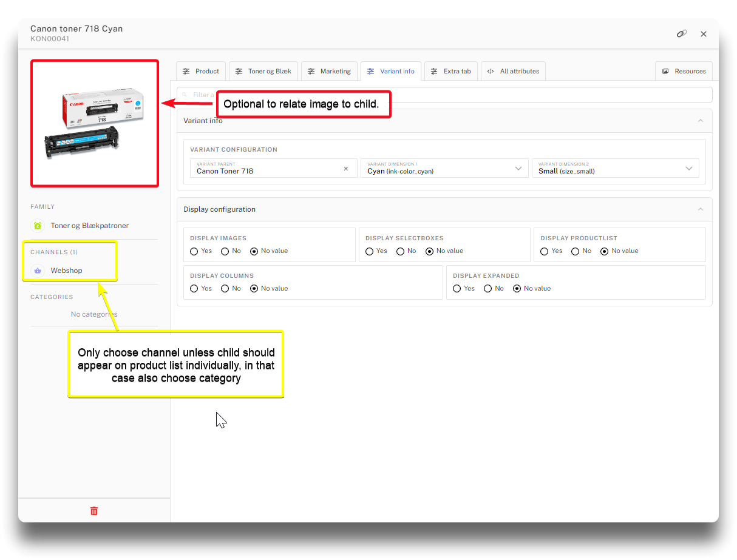Select No for Display Selectboxes
The image size is (737, 560).
tap(399, 251)
